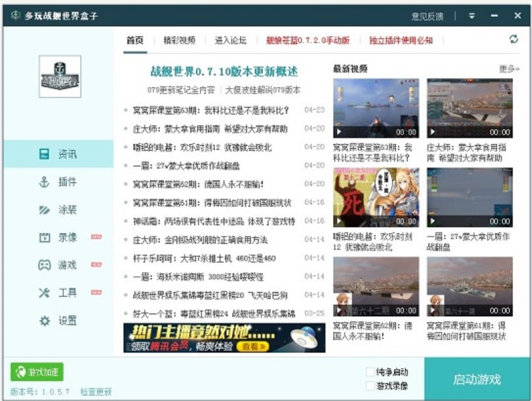
Task: Enable 游戏录像 game recording option
Action: [370, 383]
